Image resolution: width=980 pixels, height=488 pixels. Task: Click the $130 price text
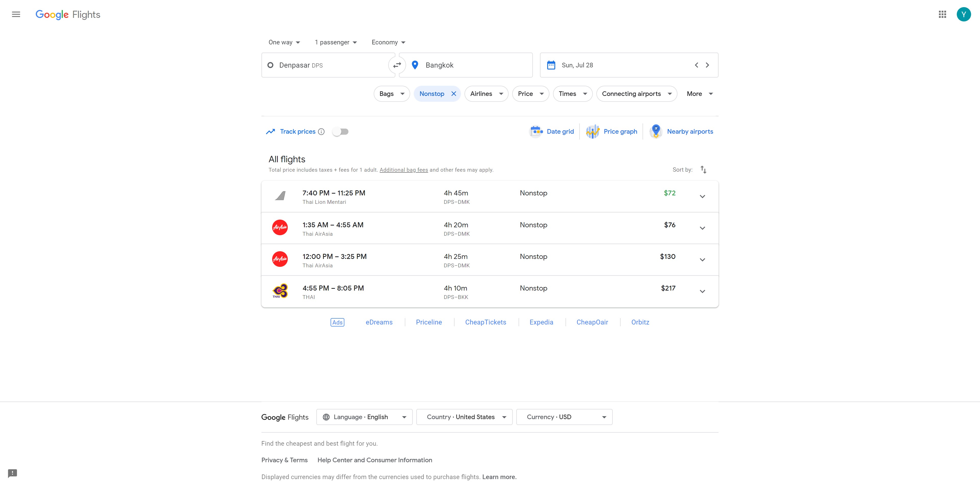[x=668, y=256]
